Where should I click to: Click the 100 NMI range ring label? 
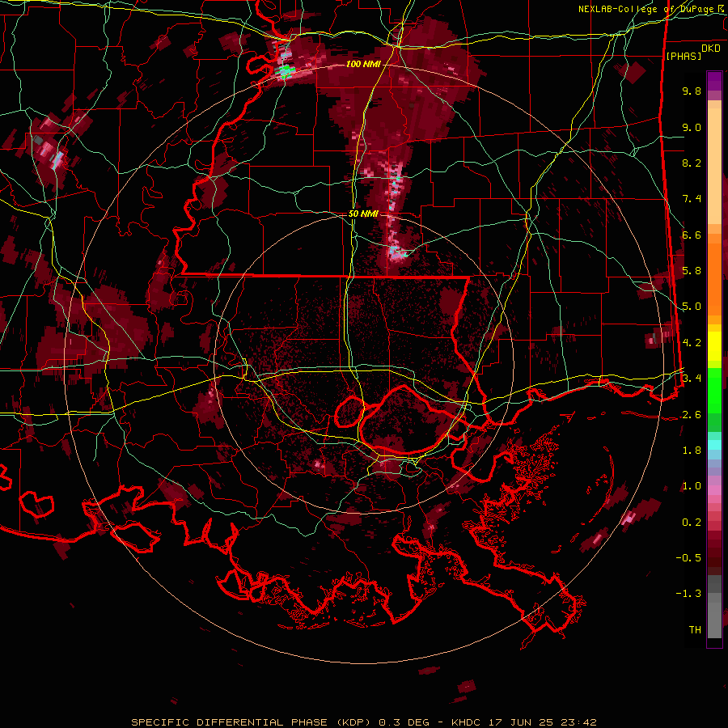coord(362,64)
